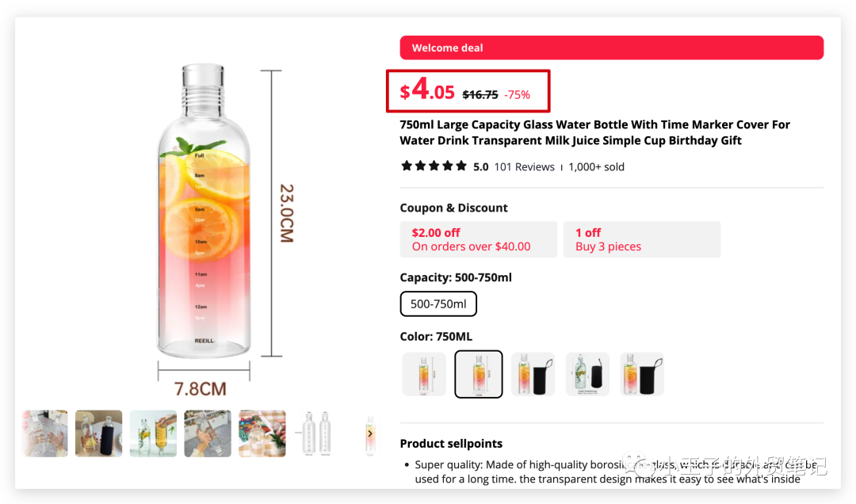Viewport: 856px width, 504px height.
Task: Click the product title text
Action: point(594,132)
